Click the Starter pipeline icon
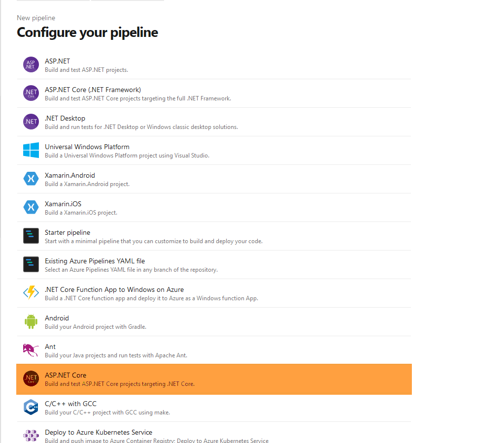The height and width of the screenshot is (443, 504). pos(31,236)
